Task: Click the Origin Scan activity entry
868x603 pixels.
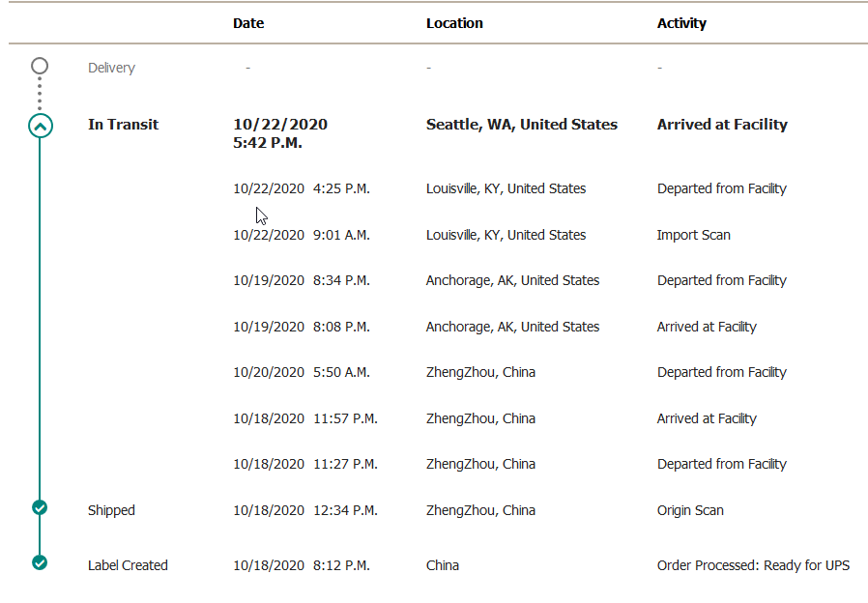Action: [x=690, y=510]
